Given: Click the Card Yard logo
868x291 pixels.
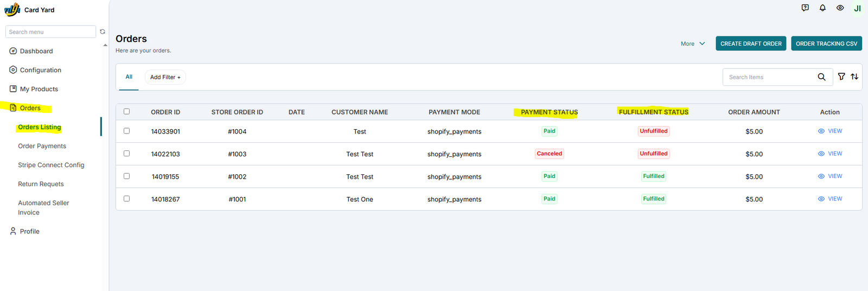Looking at the screenshot, I should [x=12, y=10].
